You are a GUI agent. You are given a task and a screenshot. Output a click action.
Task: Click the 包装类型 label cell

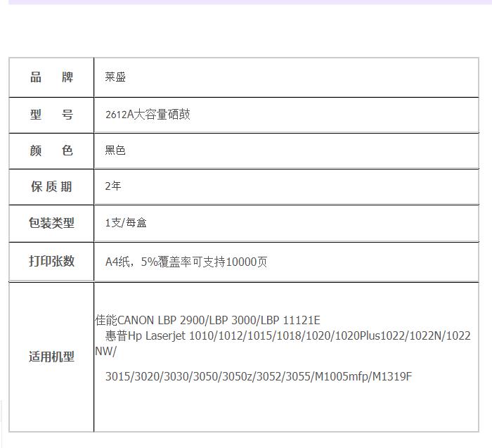pyautogui.click(x=51, y=223)
